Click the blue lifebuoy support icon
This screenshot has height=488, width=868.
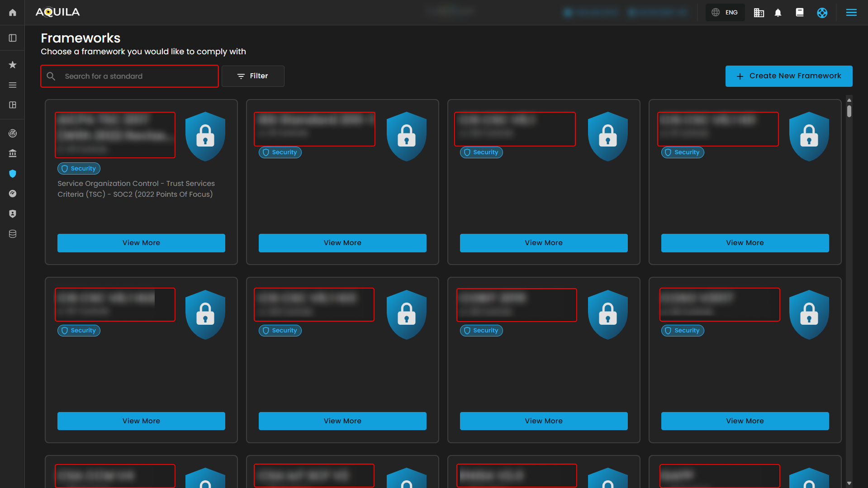[x=822, y=13]
